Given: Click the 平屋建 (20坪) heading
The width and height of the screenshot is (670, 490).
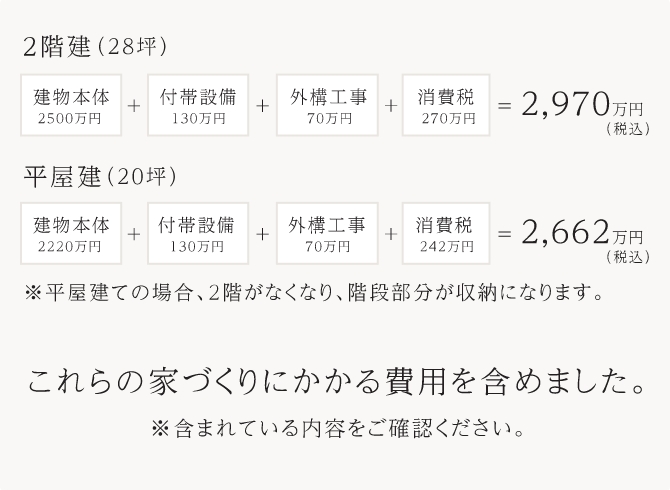Looking at the screenshot, I should pos(100,176).
